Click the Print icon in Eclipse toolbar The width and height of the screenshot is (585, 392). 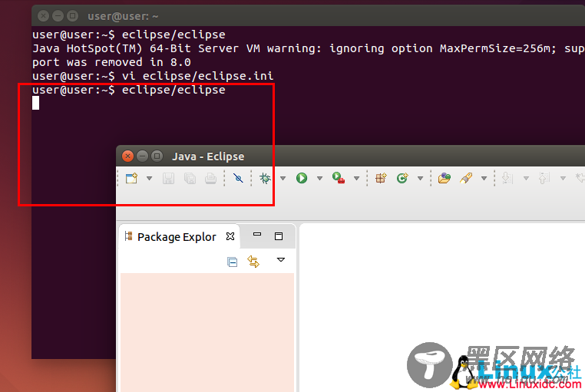click(211, 179)
